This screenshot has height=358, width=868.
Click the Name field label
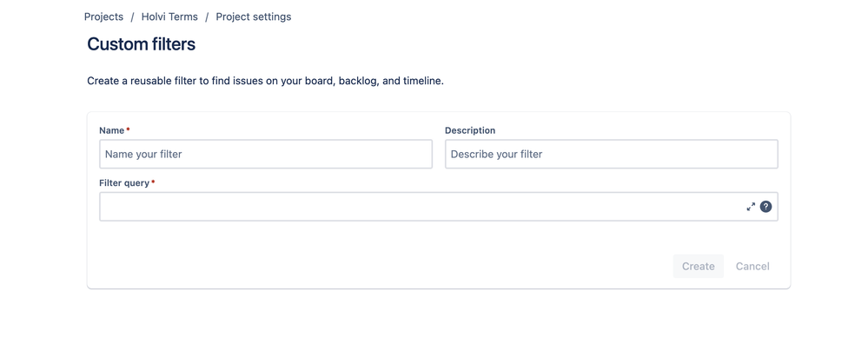[x=111, y=130]
